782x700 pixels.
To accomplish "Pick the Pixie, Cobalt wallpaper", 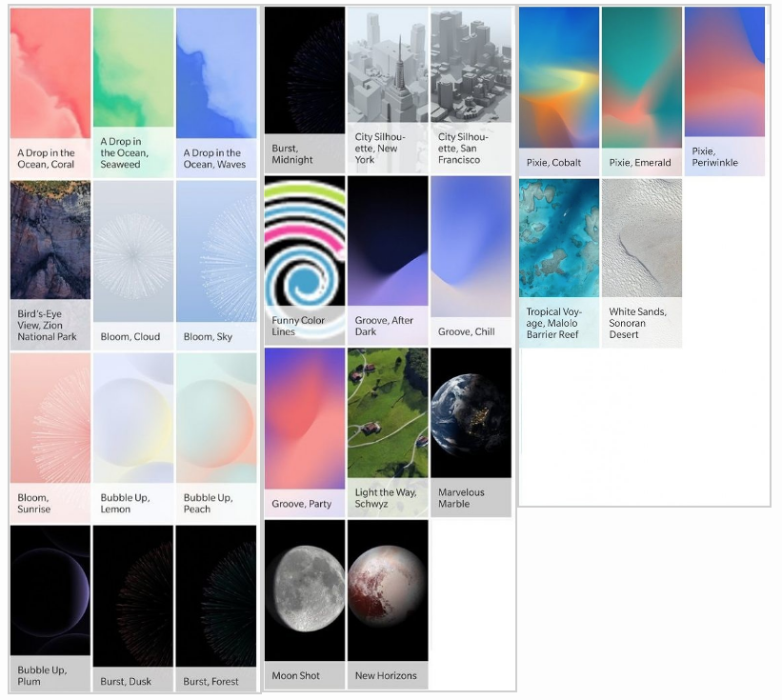I will 559,91.
